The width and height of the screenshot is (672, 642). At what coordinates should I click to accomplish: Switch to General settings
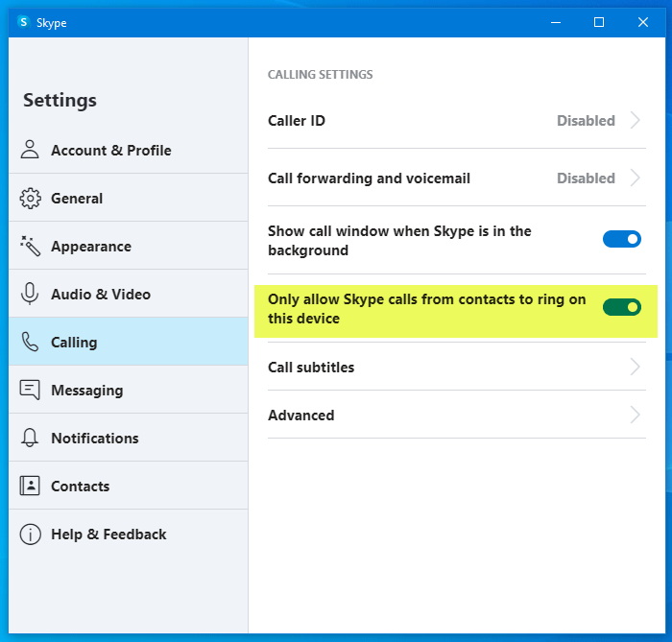pyautogui.click(x=128, y=198)
